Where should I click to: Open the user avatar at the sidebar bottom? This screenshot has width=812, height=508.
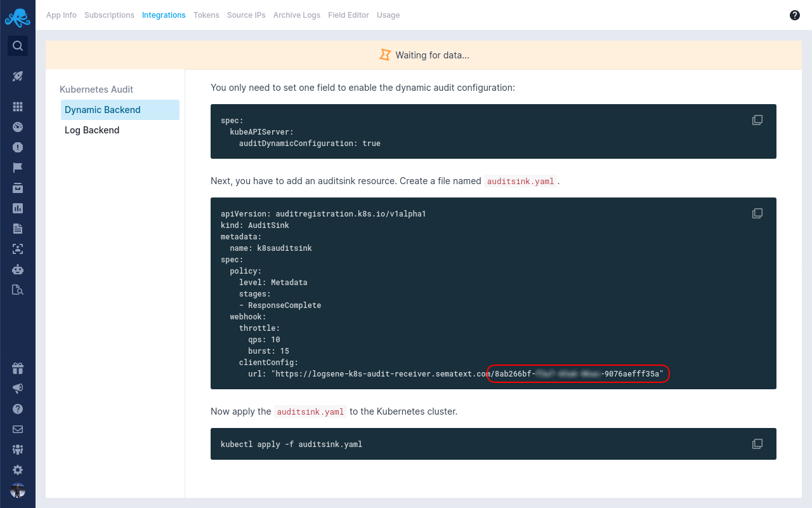[18, 490]
